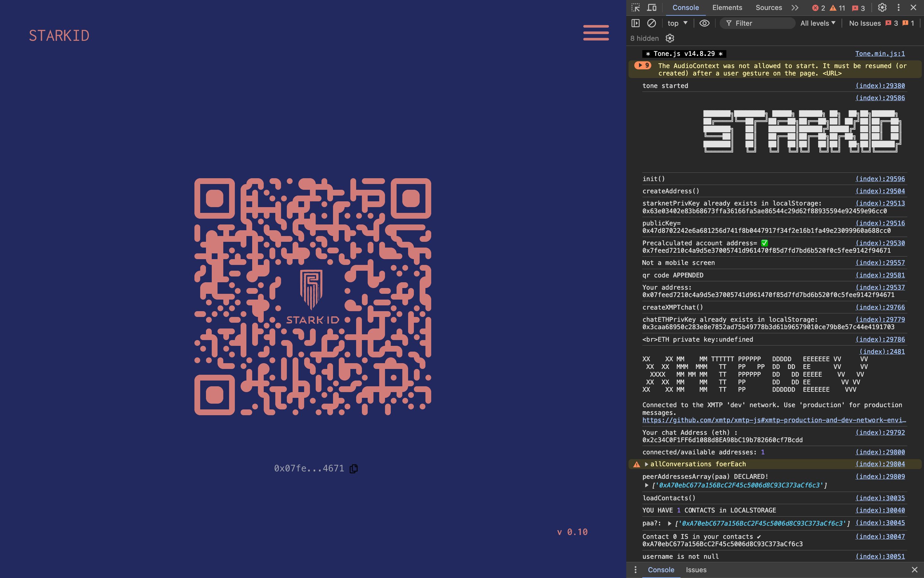This screenshot has width=924, height=578.
Task: Toggle the device toolbar icon
Action: tap(652, 8)
